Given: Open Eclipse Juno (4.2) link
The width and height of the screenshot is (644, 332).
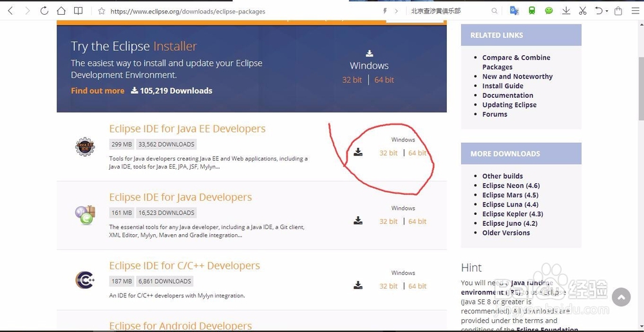Looking at the screenshot, I should point(509,223).
